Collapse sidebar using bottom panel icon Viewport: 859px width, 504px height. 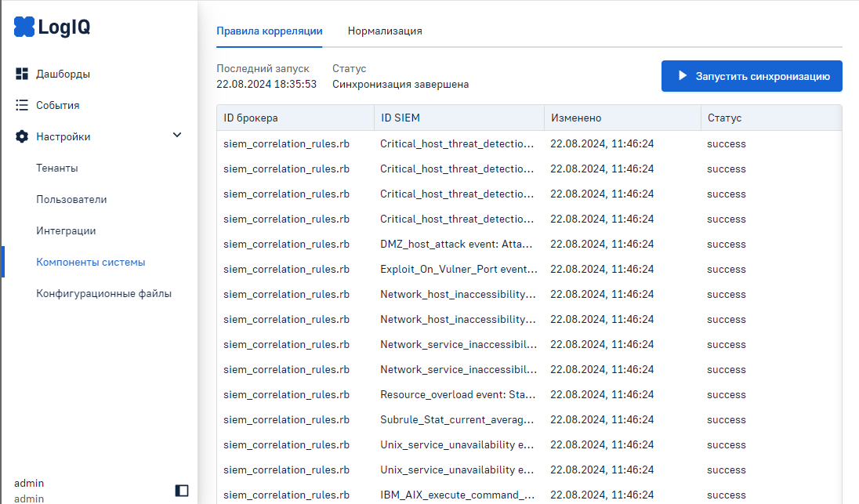pyautogui.click(x=182, y=491)
